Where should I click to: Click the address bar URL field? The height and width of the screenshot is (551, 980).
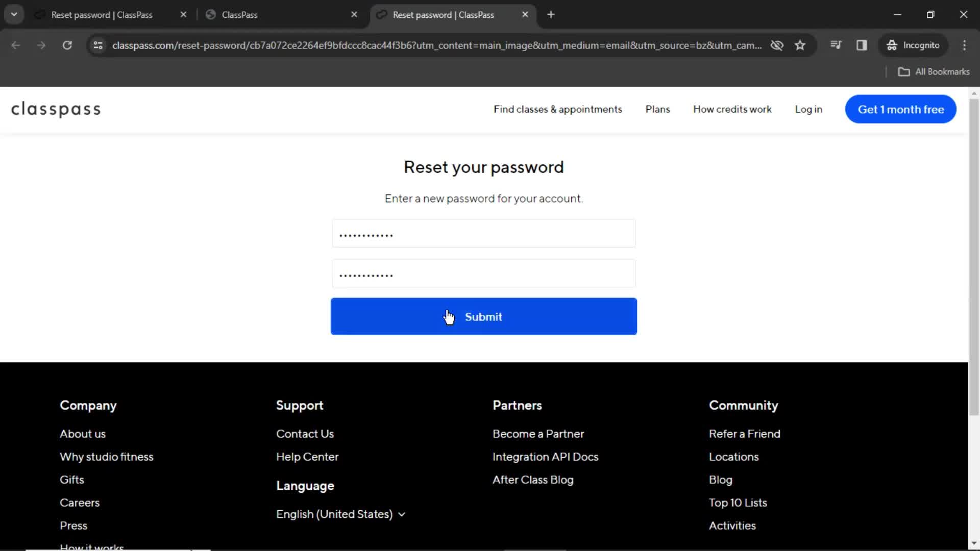click(438, 45)
